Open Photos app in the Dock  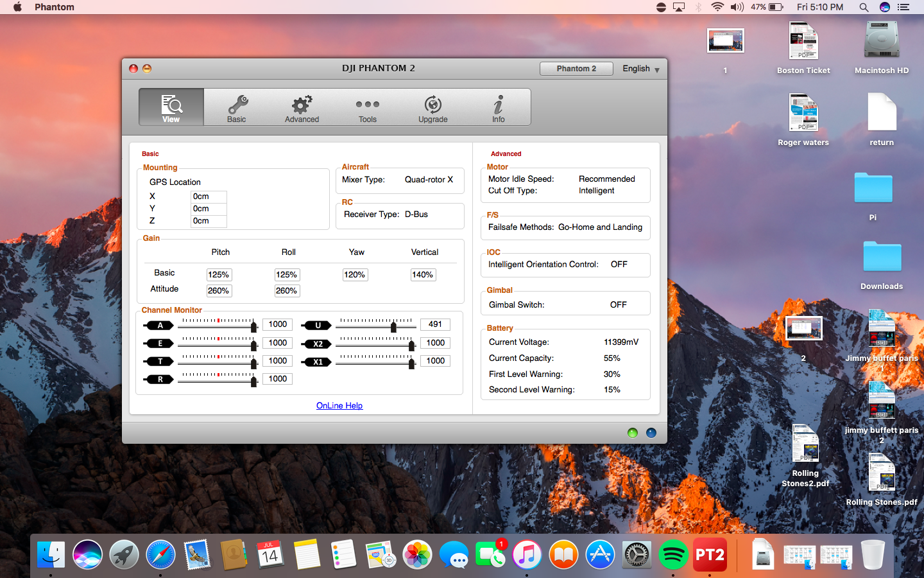(x=417, y=554)
